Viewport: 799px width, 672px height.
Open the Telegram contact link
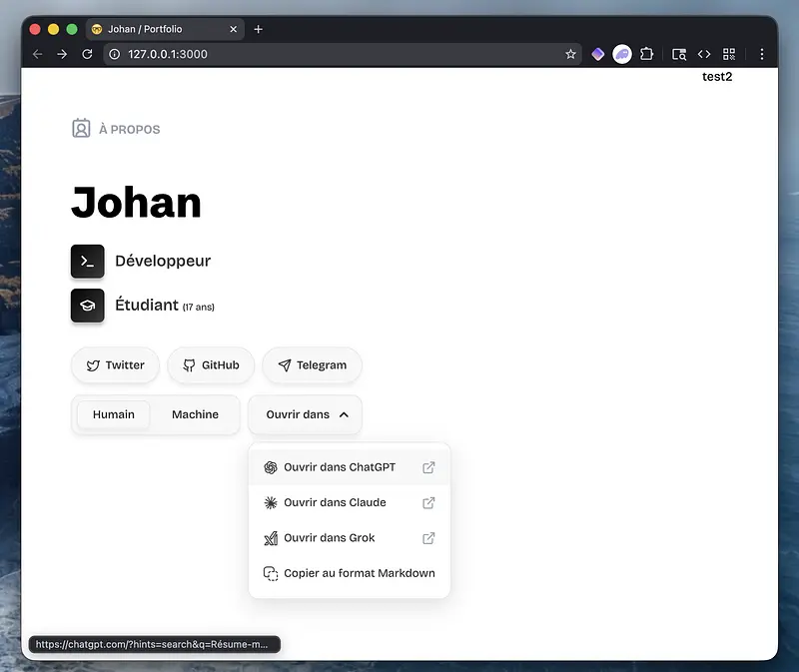312,365
